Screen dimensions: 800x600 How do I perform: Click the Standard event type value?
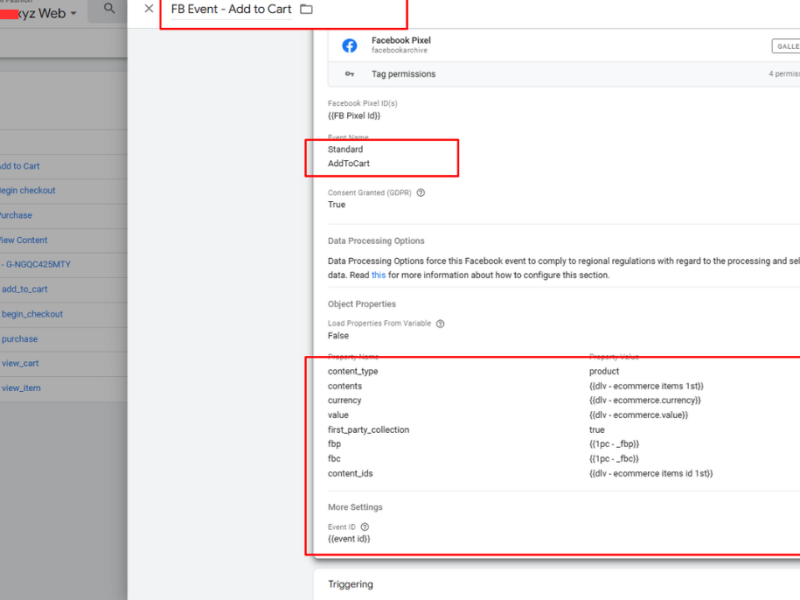point(345,149)
